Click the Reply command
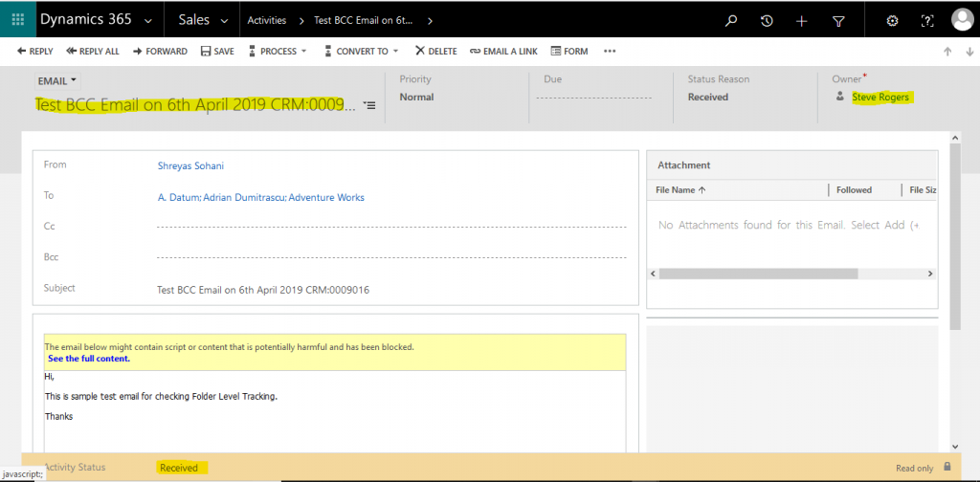 [35, 52]
